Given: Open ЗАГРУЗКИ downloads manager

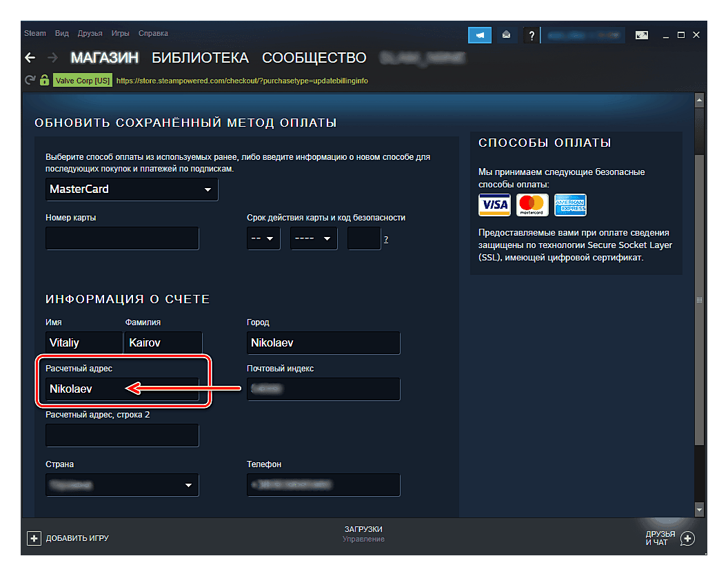Looking at the screenshot, I should click(x=363, y=529).
